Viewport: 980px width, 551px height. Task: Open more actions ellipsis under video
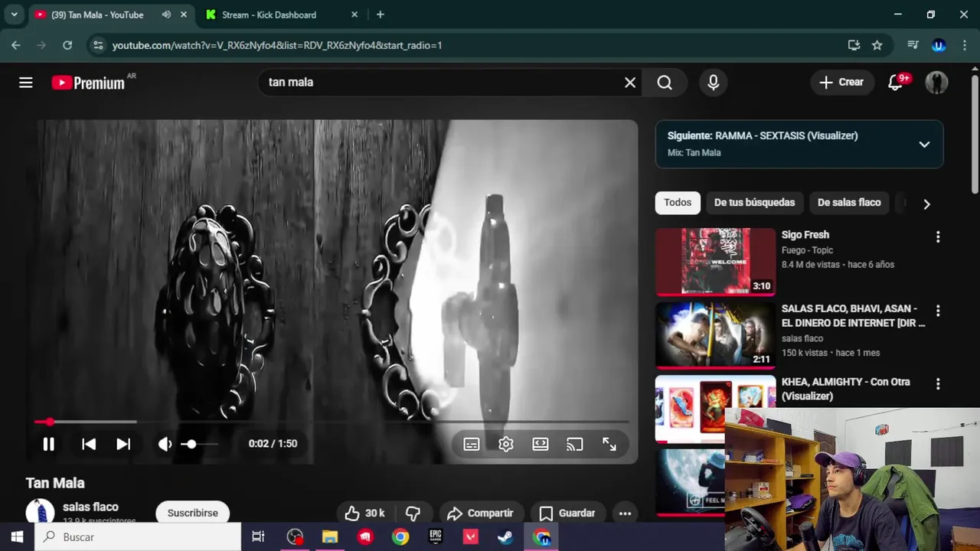point(625,513)
